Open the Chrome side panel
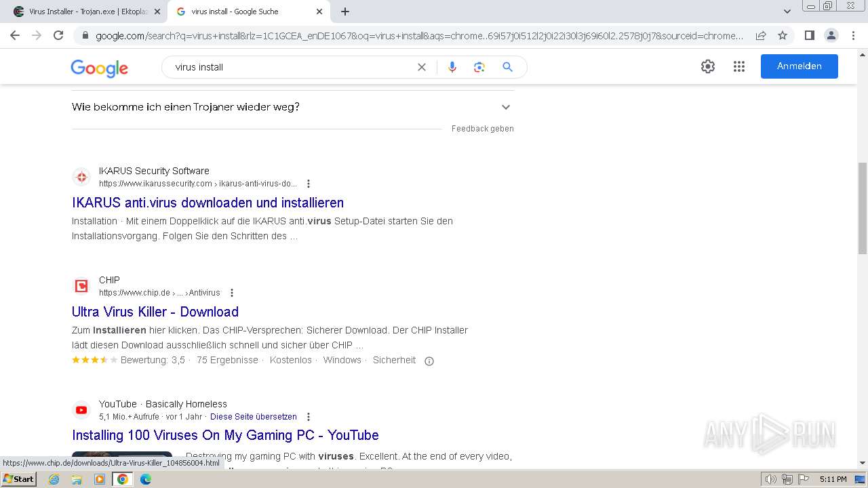This screenshot has width=868, height=488. click(x=809, y=35)
